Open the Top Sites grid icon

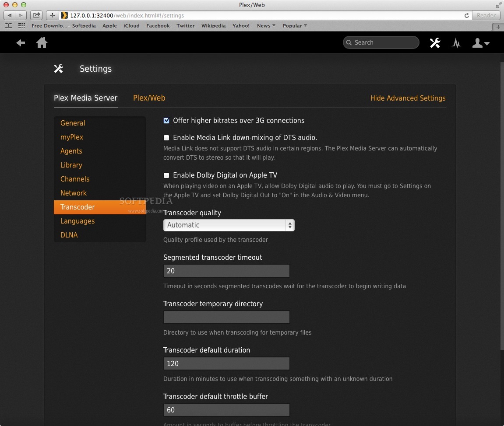tap(21, 26)
